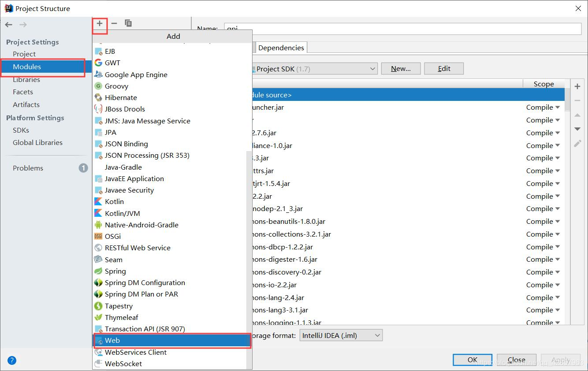Open the Project settings page
This screenshot has width=588, height=371.
24,54
